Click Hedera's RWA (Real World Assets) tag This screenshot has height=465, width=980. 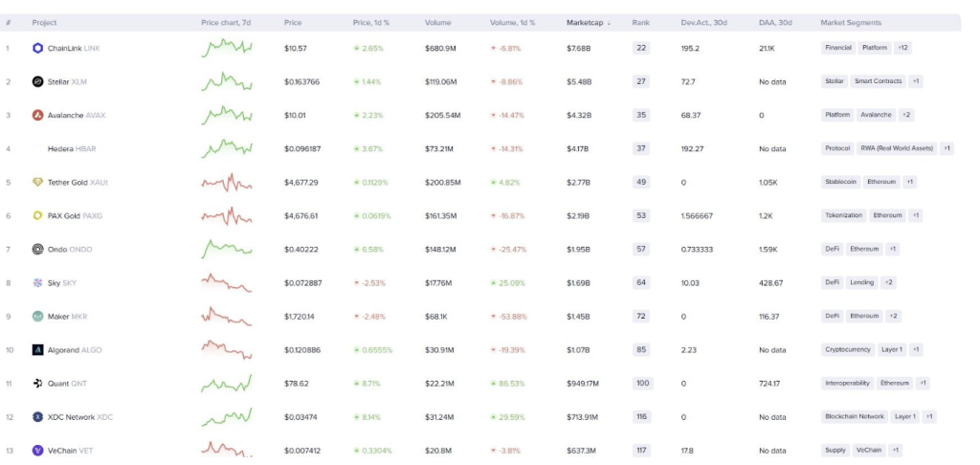(897, 148)
